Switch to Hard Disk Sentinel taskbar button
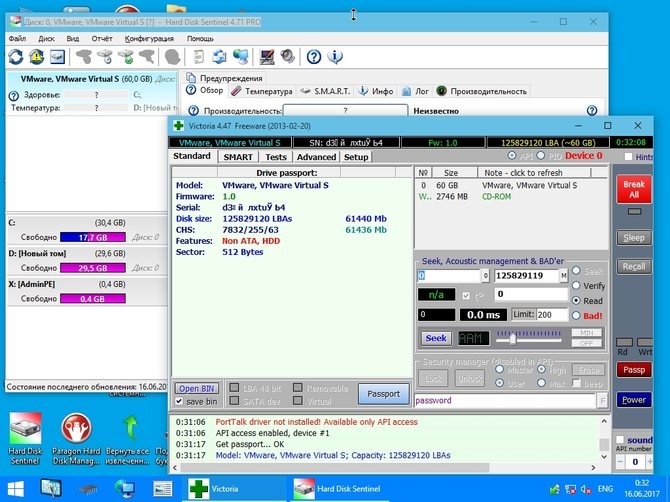The image size is (670, 502). [340, 489]
